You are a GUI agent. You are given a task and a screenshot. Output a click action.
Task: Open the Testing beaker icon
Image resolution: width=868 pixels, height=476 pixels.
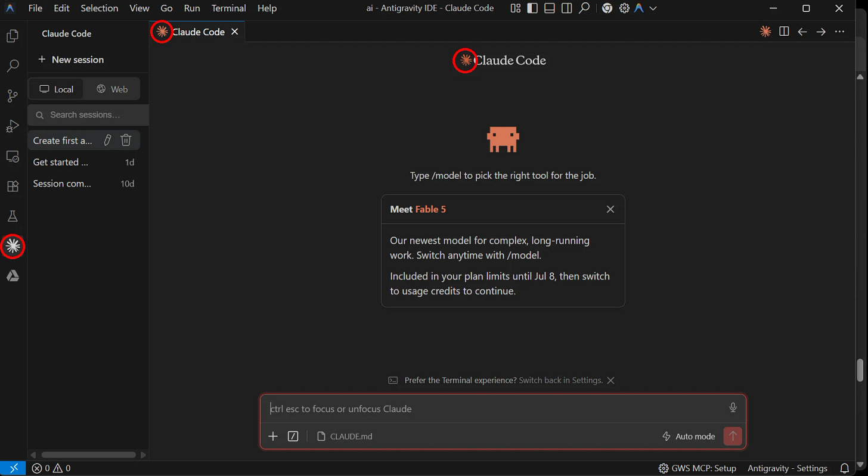click(x=13, y=216)
